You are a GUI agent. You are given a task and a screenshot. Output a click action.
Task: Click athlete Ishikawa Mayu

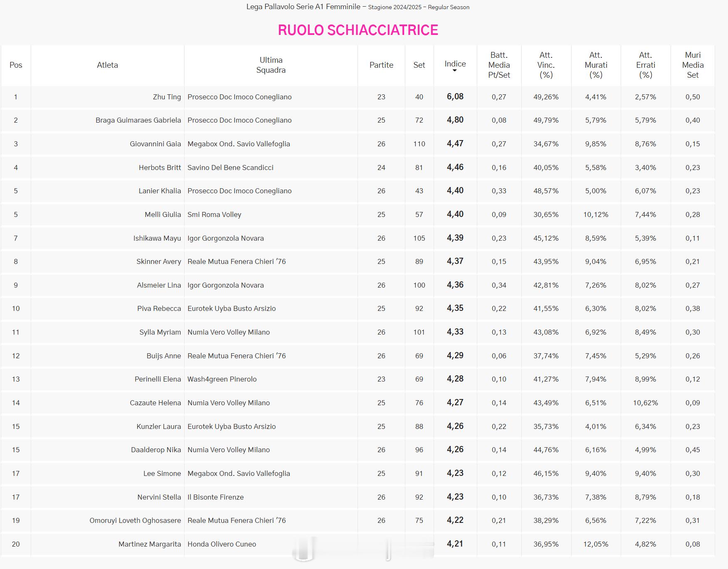[157, 238]
